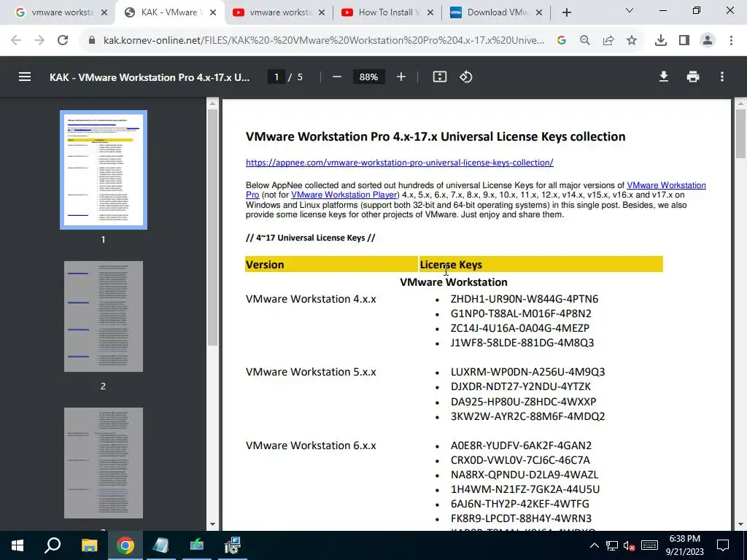Rotate the PDF counterclockwise
The image size is (747, 560).
coord(466,77)
